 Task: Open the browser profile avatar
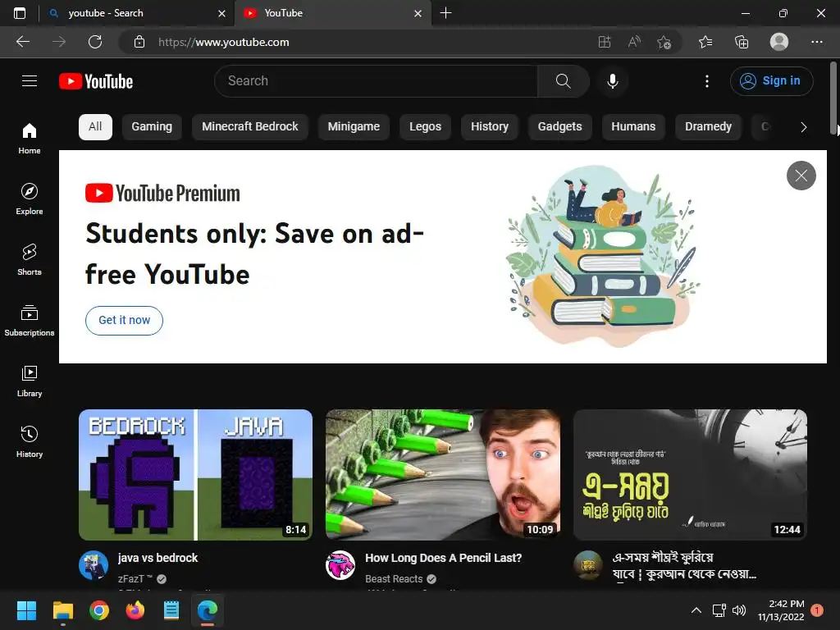pos(779,42)
